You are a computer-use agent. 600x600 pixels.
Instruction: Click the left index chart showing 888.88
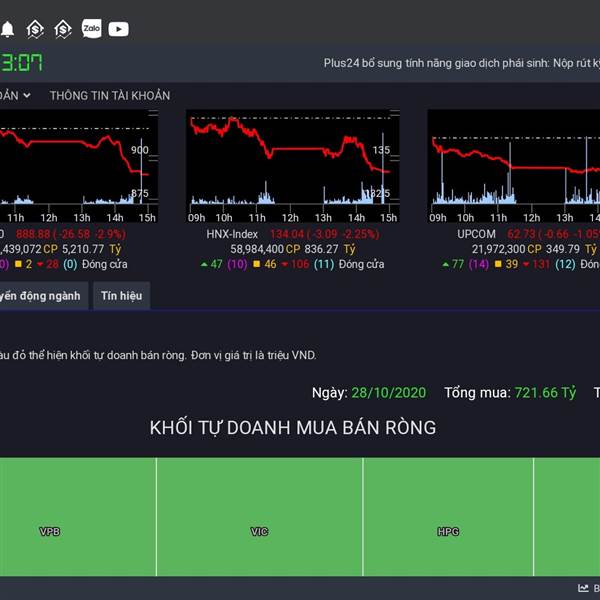pyautogui.click(x=79, y=166)
